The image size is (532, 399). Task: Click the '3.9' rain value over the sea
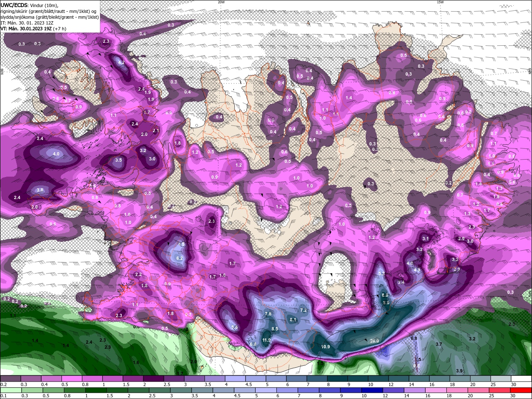click(x=459, y=371)
